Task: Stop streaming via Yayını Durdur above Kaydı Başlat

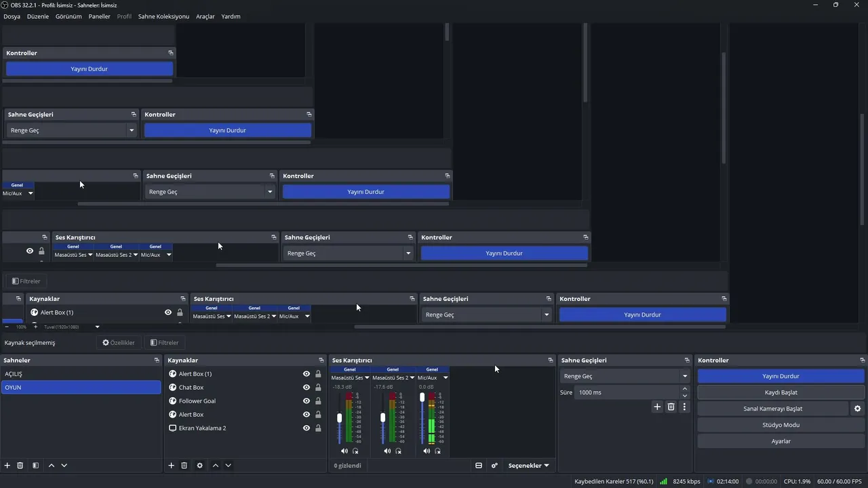Action: 781,376
